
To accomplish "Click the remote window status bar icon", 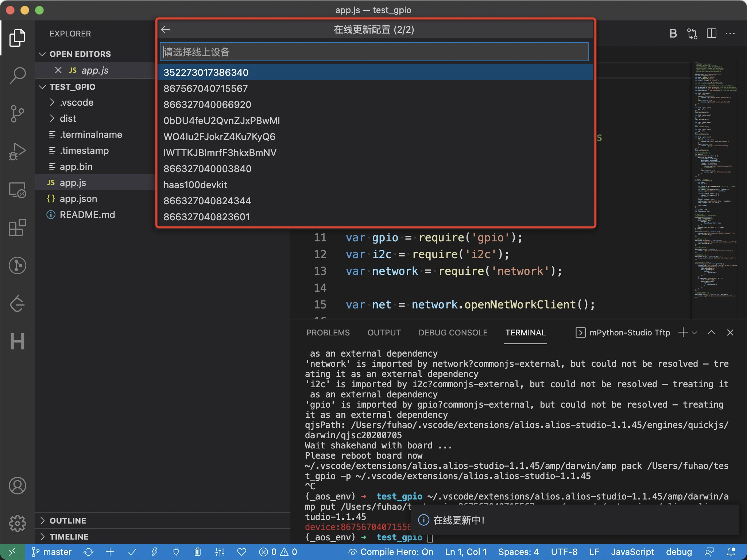I will pyautogui.click(x=12, y=552).
